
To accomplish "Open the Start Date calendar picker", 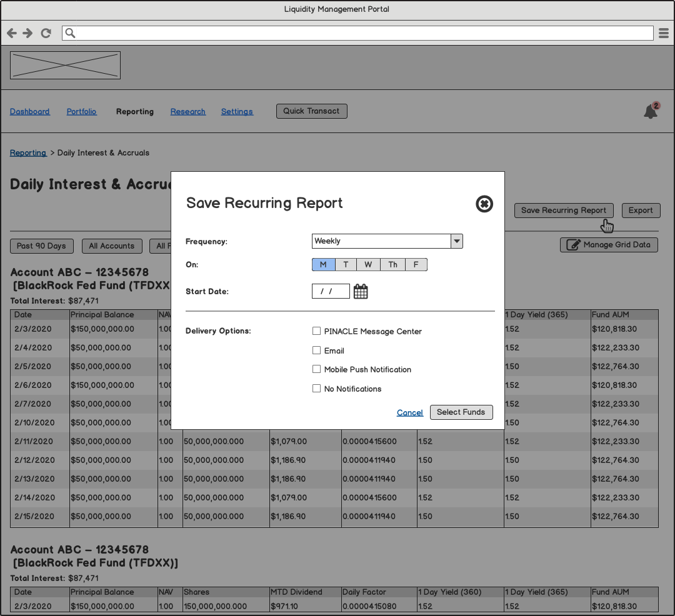I will (361, 291).
